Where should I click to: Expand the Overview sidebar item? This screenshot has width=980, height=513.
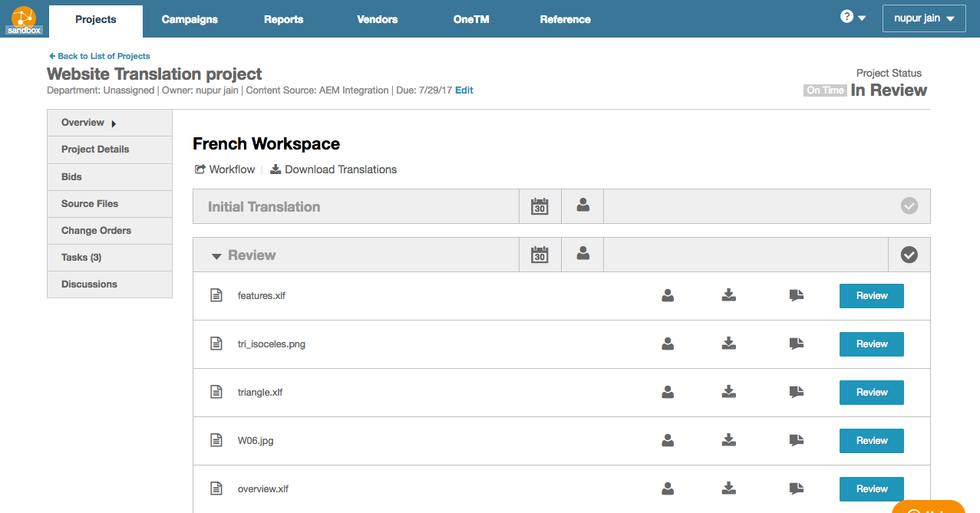coord(88,123)
